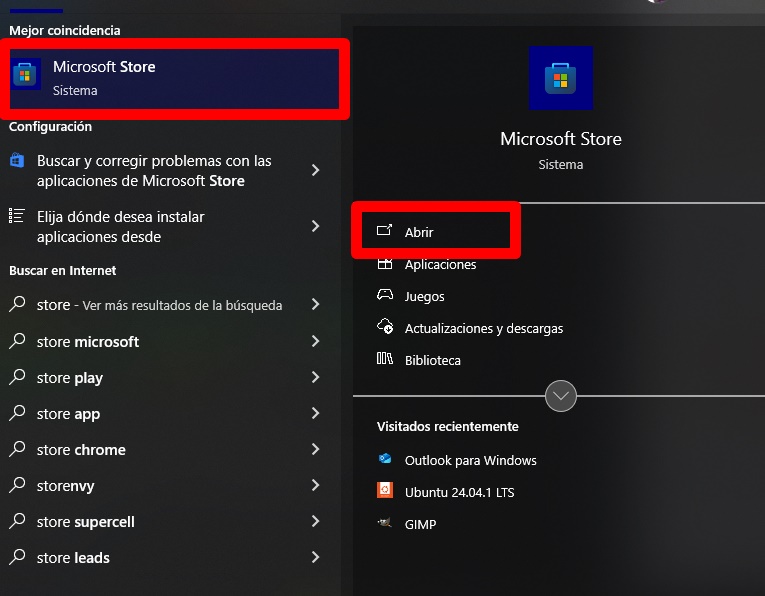
Task: Click the Juegos gamepad icon
Action: [x=384, y=295]
